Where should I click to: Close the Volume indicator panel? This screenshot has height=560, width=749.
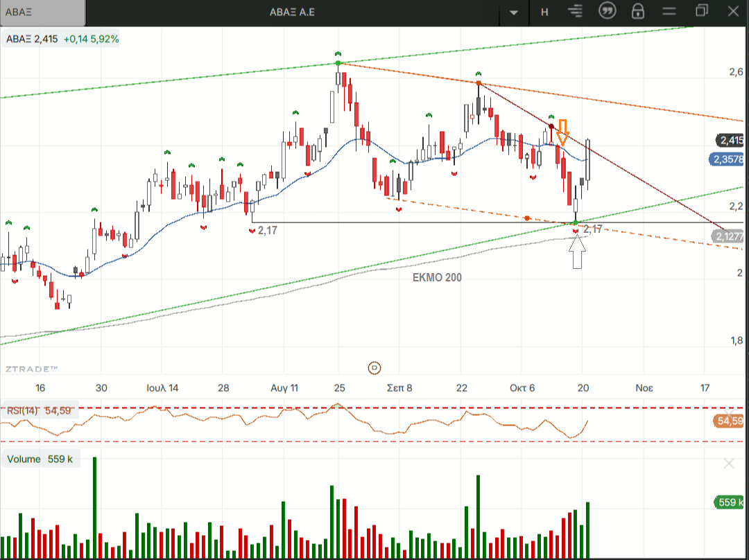tap(728, 464)
